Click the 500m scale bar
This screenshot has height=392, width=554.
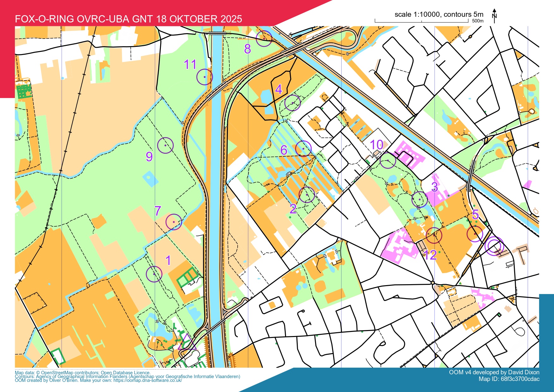click(x=421, y=21)
